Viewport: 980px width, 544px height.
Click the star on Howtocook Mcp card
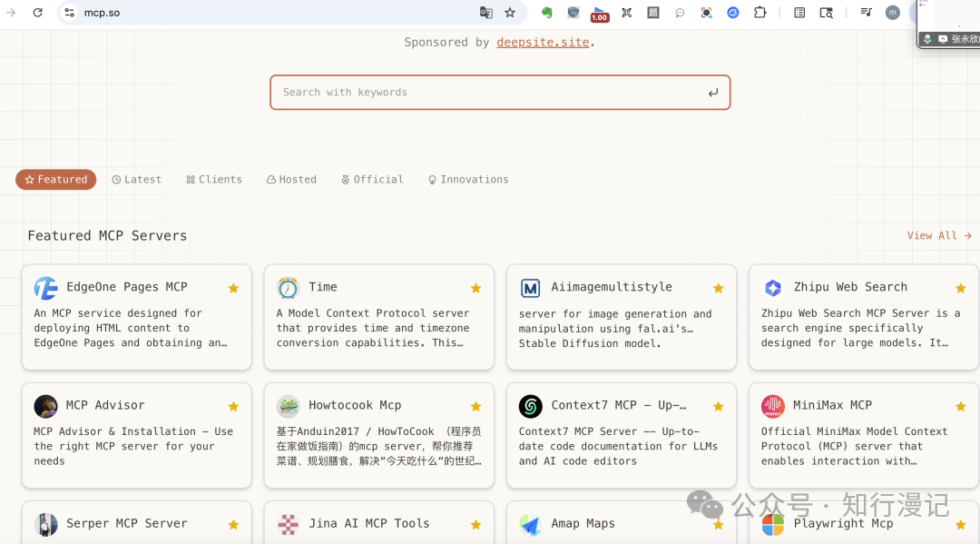[x=475, y=407]
